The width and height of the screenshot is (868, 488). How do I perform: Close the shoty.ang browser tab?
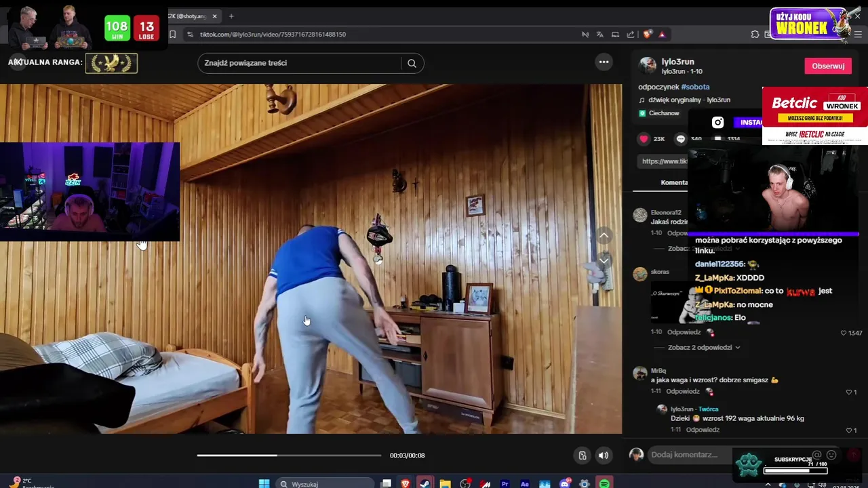click(215, 16)
